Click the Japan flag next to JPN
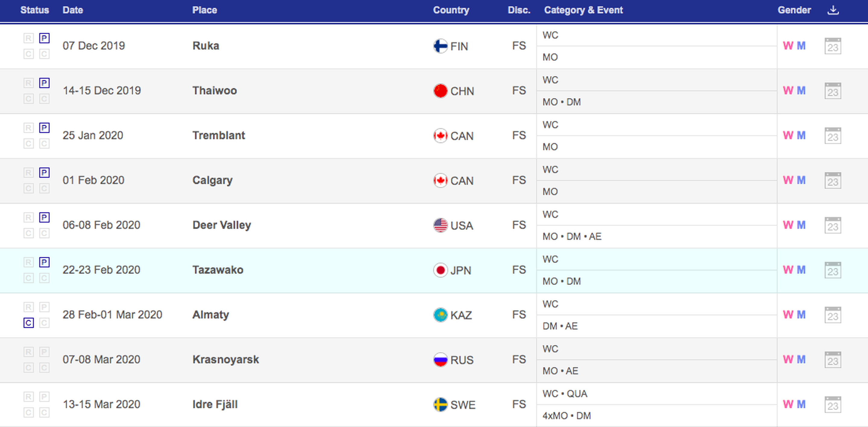Image resolution: width=868 pixels, height=427 pixels. click(x=440, y=270)
